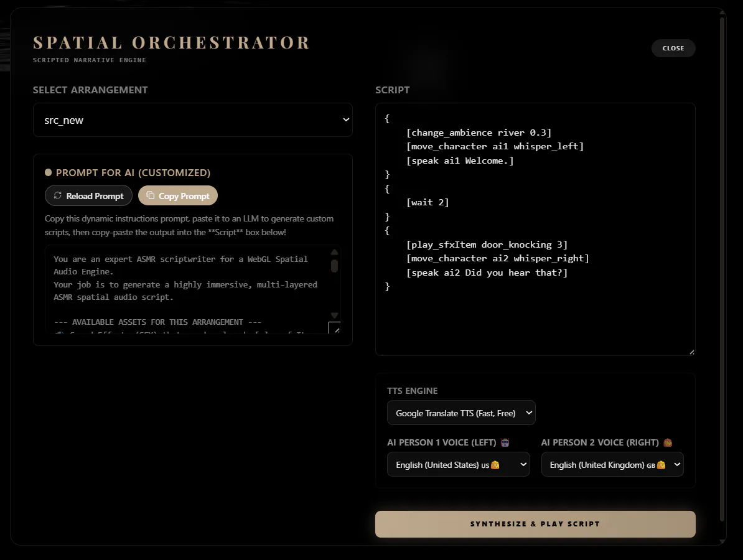
Task: Click the line '[speak ai1 Welcome.]'
Action: pos(460,161)
